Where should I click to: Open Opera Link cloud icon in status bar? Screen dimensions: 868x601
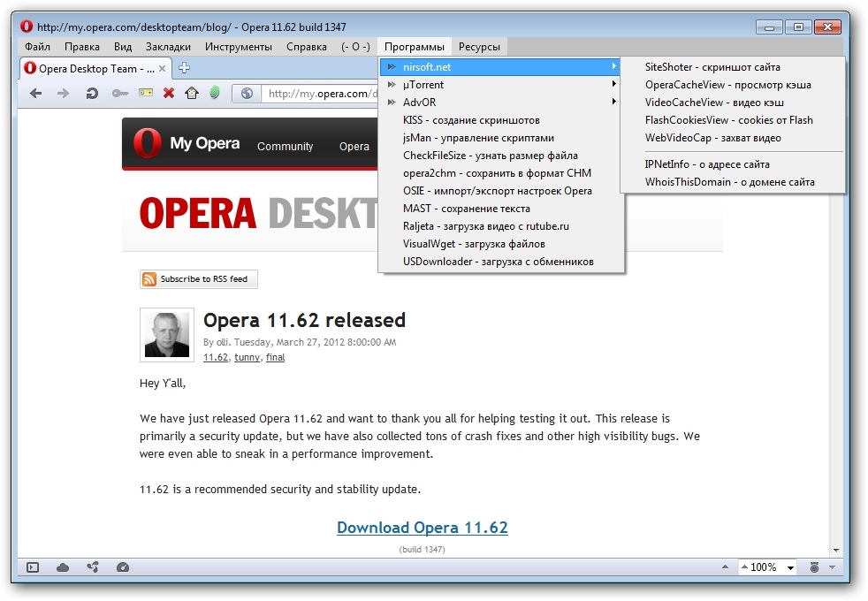[63, 567]
